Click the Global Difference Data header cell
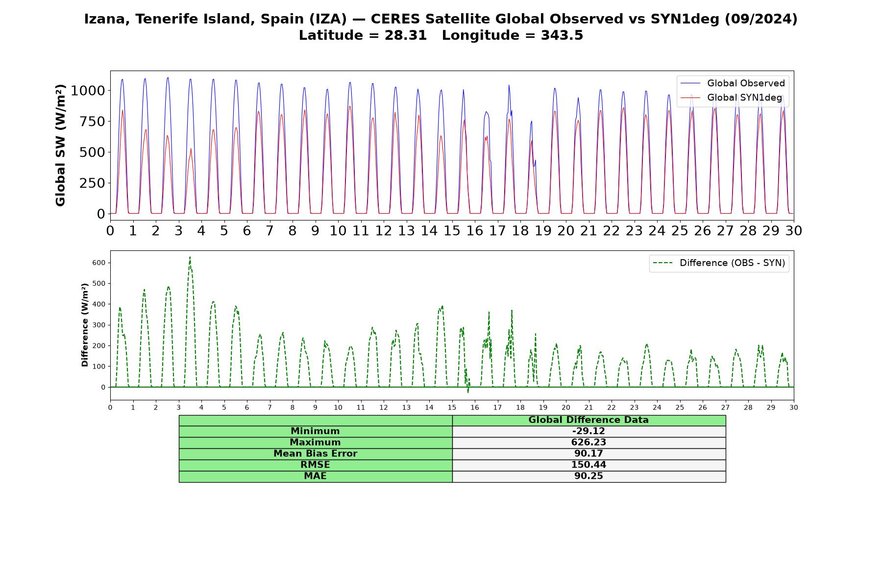The width and height of the screenshot is (882, 588). [589, 420]
